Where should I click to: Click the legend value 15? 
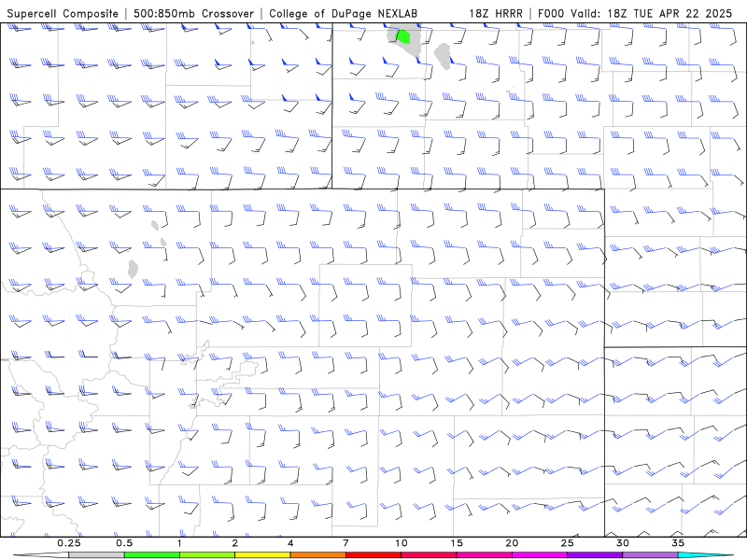click(x=457, y=543)
